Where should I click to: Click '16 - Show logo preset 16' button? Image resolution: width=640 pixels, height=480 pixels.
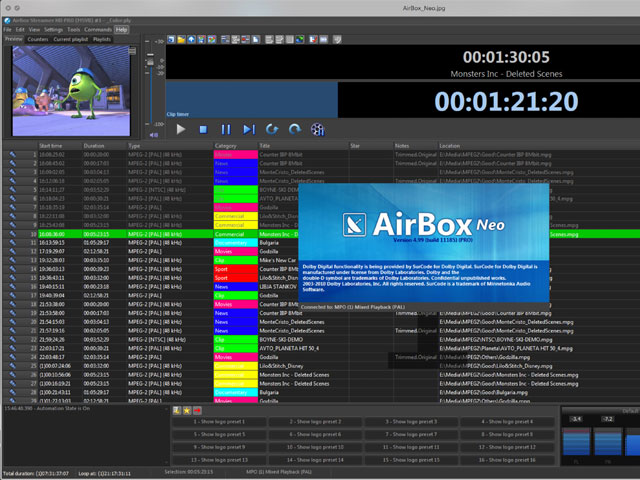pos(507,460)
